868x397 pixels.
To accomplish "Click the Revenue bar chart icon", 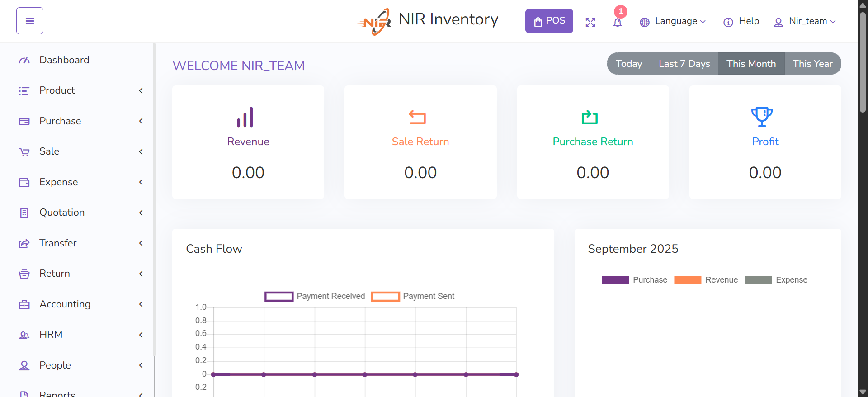I will pos(245,118).
